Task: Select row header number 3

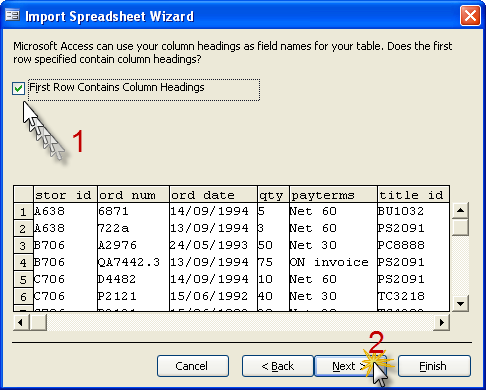Action: 23,245
